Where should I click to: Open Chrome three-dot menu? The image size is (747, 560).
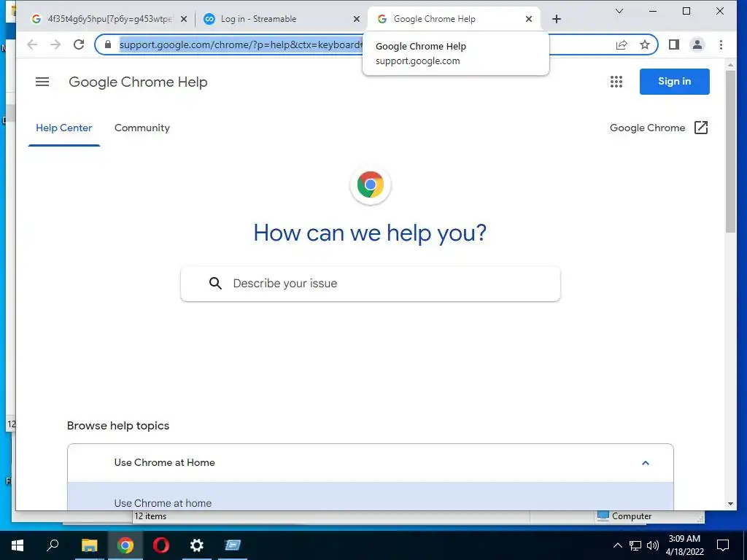pos(721,44)
